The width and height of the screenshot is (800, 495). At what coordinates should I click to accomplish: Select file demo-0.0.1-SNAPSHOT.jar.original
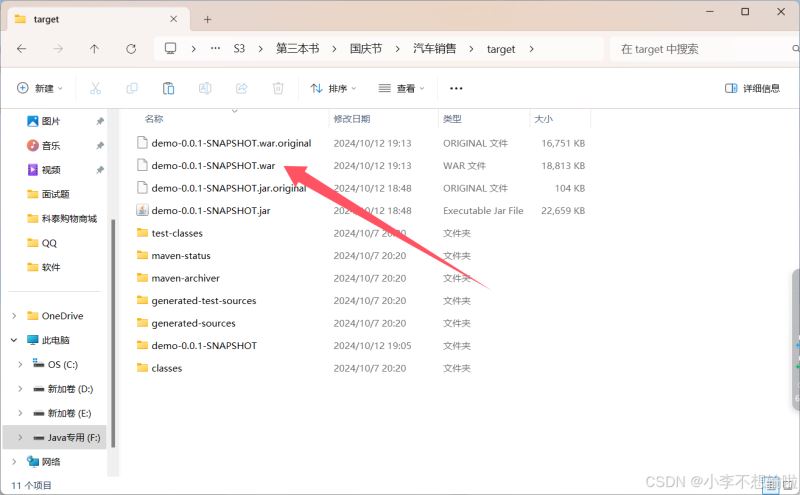229,188
